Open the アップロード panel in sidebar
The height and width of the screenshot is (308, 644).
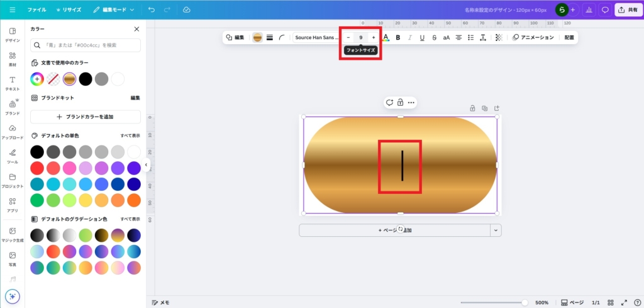[x=12, y=131]
